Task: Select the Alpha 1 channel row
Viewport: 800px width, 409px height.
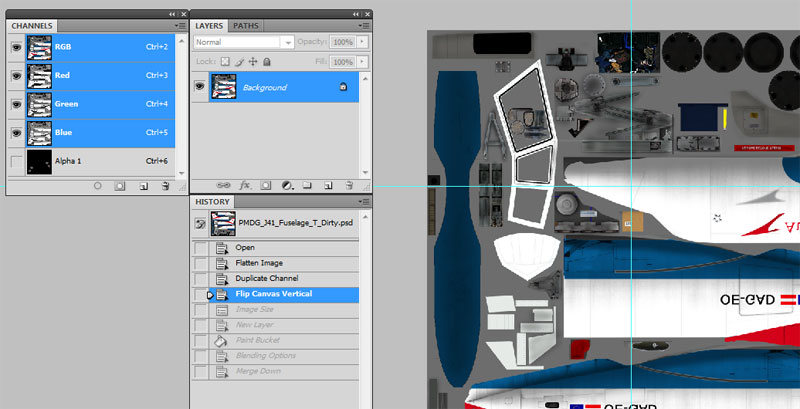Action: pyautogui.click(x=101, y=162)
